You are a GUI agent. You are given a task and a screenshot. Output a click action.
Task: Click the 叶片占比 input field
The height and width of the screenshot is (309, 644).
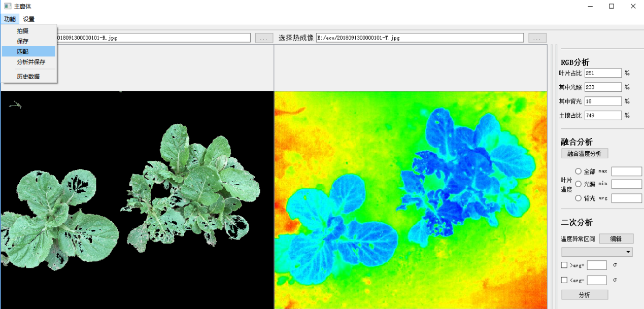point(603,73)
